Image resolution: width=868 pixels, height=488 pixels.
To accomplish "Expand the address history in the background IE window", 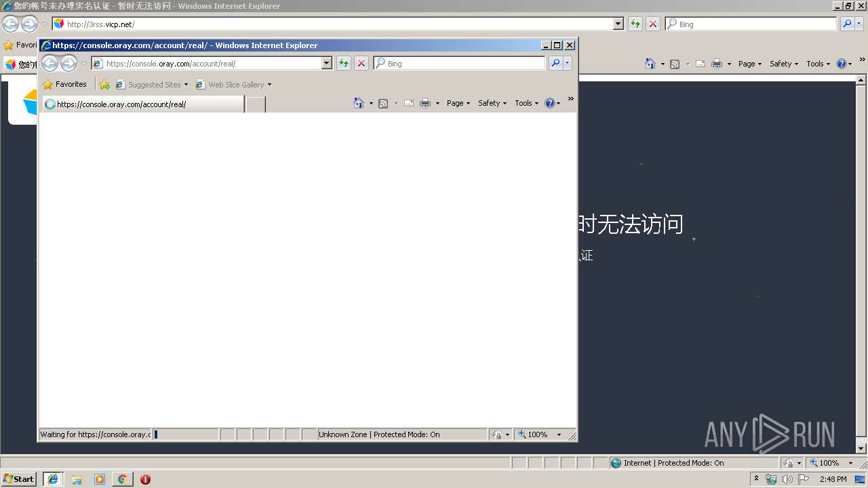I will (618, 24).
